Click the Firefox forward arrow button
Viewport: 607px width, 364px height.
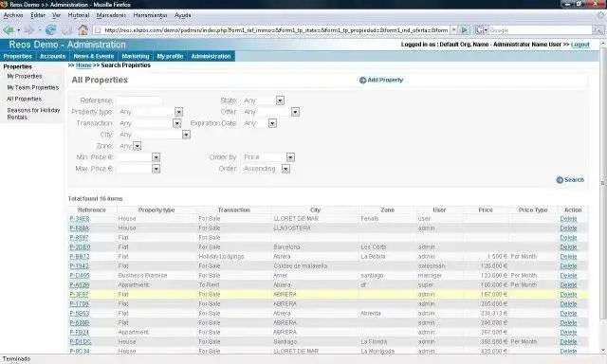[28, 29]
